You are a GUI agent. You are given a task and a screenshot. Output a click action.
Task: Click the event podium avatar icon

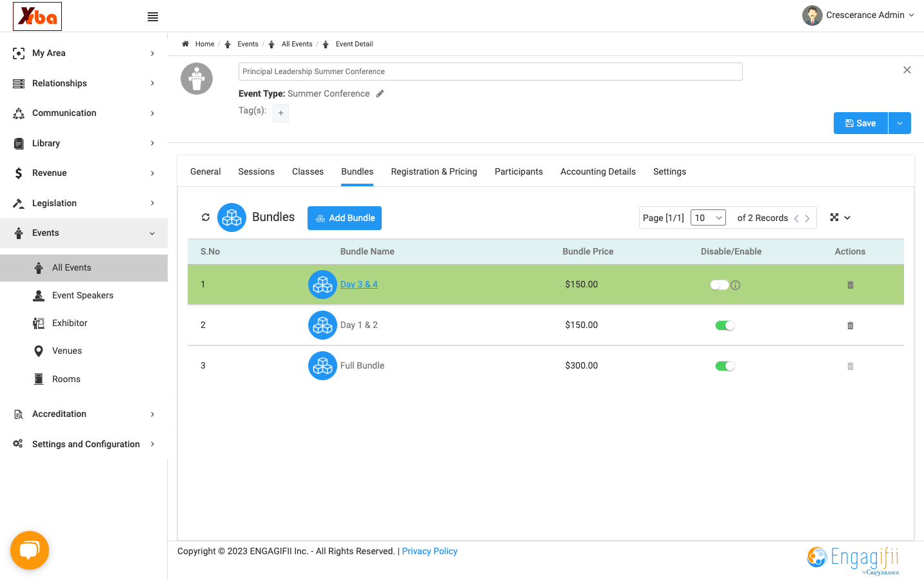197,79
